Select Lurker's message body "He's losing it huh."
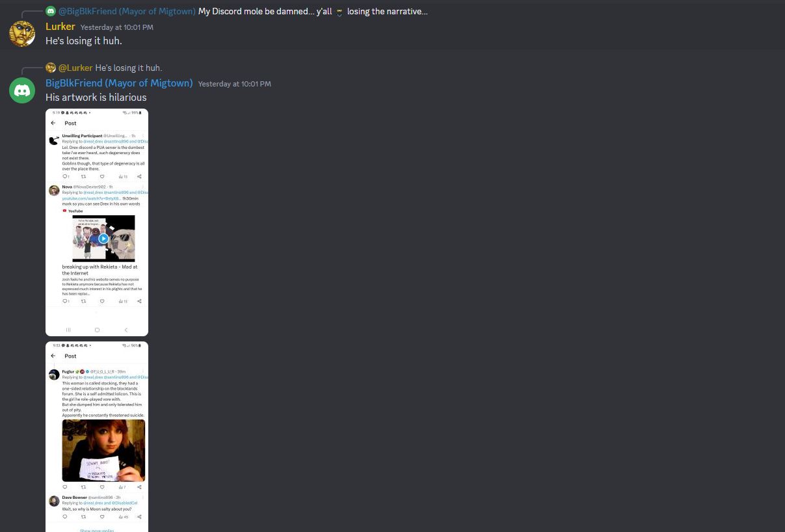The height and width of the screenshot is (532, 785). click(x=84, y=41)
